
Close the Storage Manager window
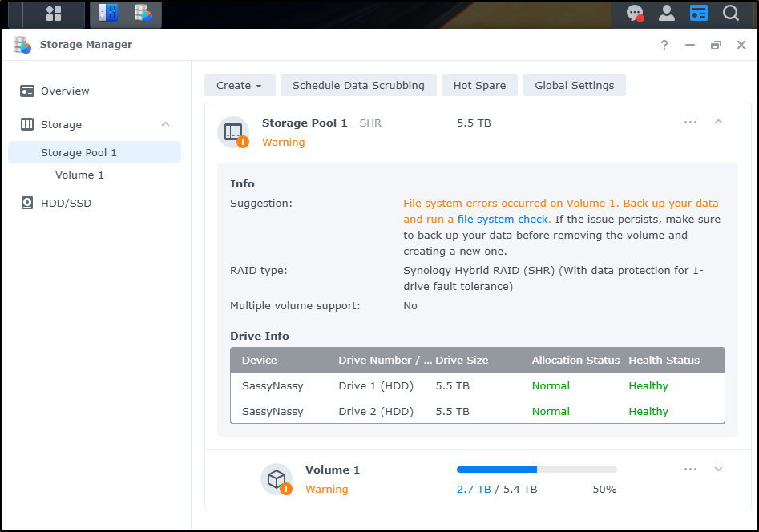(x=741, y=45)
